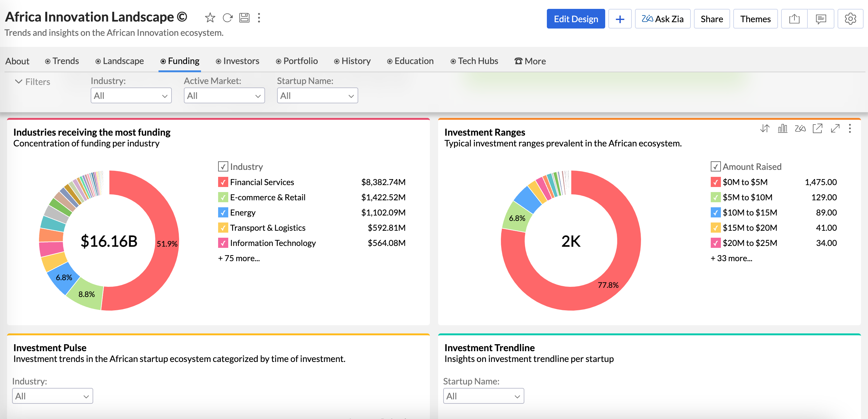Uncheck Energy legend checkbox
The width and height of the screenshot is (868, 419).
coord(223,213)
